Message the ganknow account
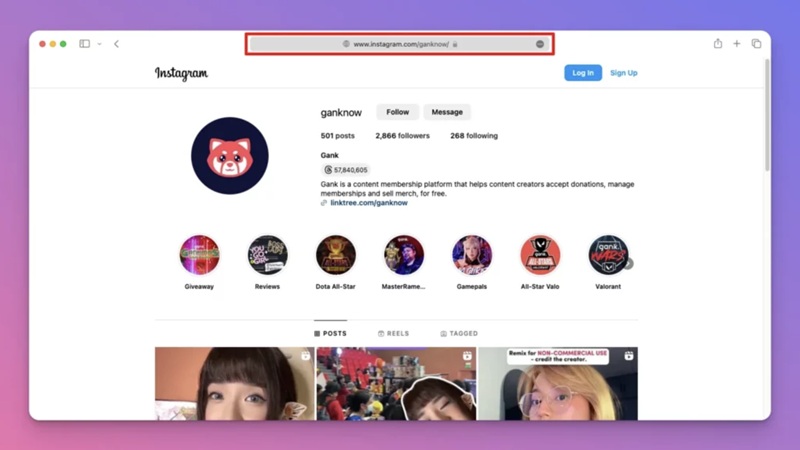The width and height of the screenshot is (800, 450). [x=447, y=112]
